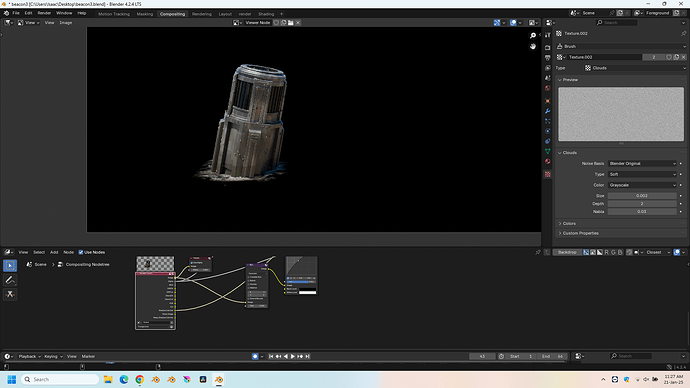Screen dimensions: 690x388
Task: Select the box select tool in node editor
Action: click(x=10, y=265)
